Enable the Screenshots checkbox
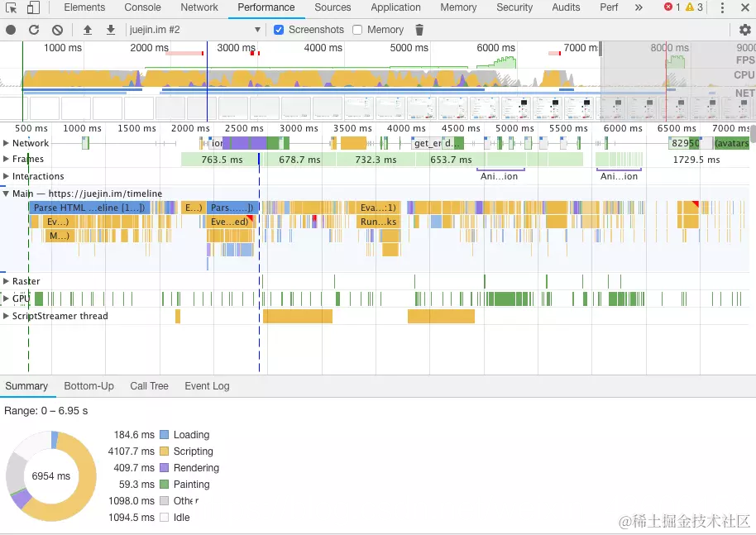This screenshot has height=535, width=756. tap(279, 30)
